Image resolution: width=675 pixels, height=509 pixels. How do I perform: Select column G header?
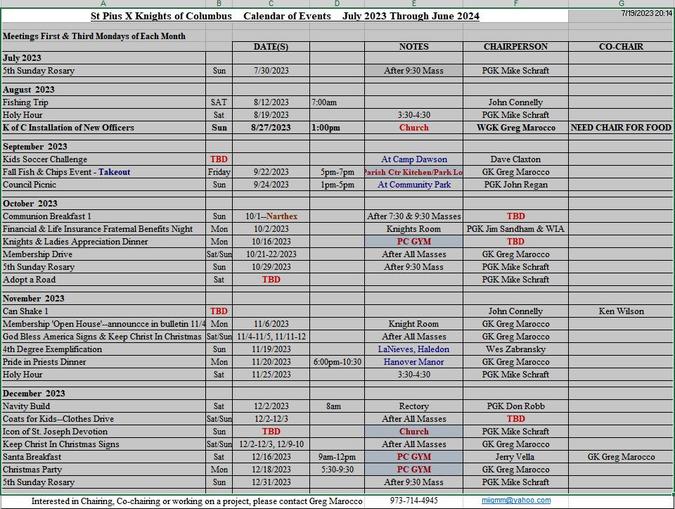point(621,4)
